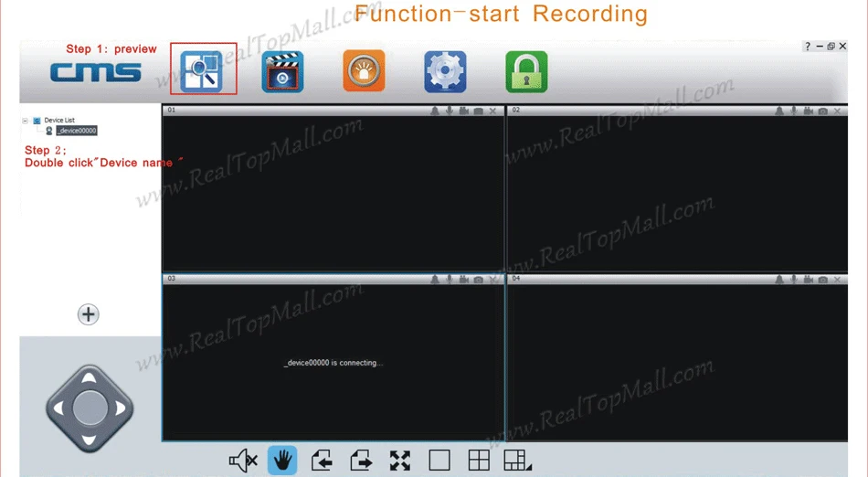
Task: Close the channel 03 video pane
Action: [492, 280]
